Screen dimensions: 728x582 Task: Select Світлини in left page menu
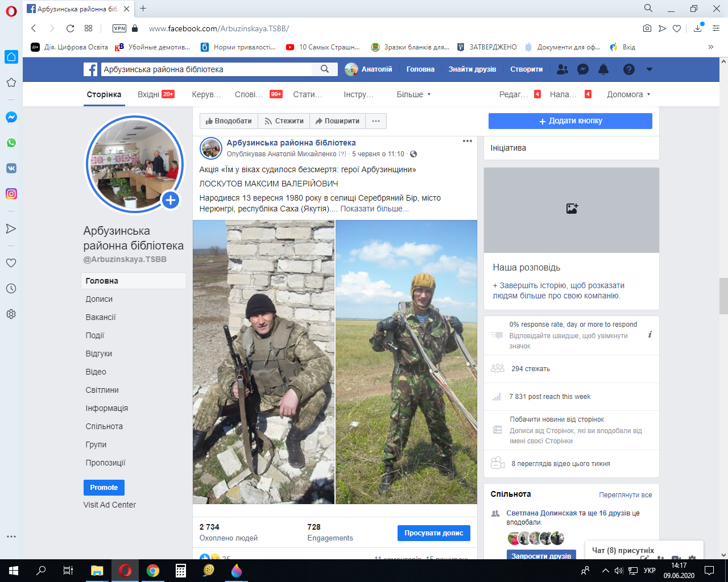pyautogui.click(x=102, y=390)
